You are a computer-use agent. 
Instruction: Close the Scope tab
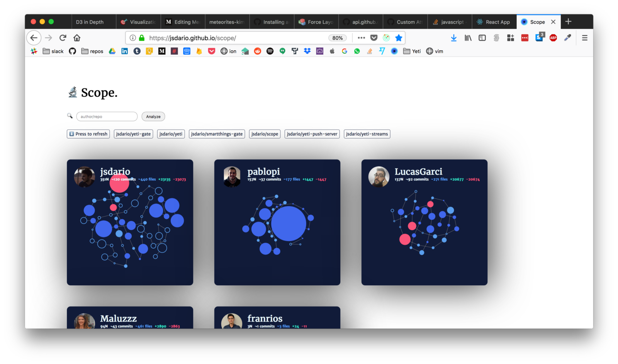(553, 22)
